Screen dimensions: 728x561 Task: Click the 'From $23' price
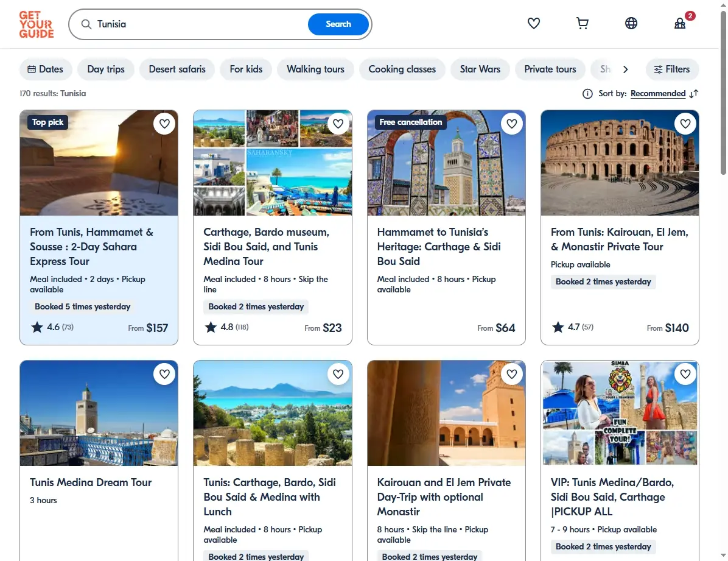point(323,328)
